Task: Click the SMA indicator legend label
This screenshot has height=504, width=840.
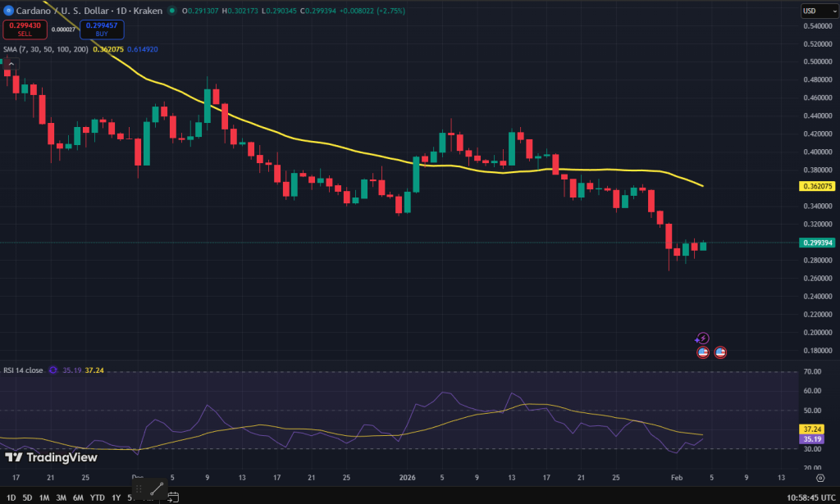Action: point(46,49)
